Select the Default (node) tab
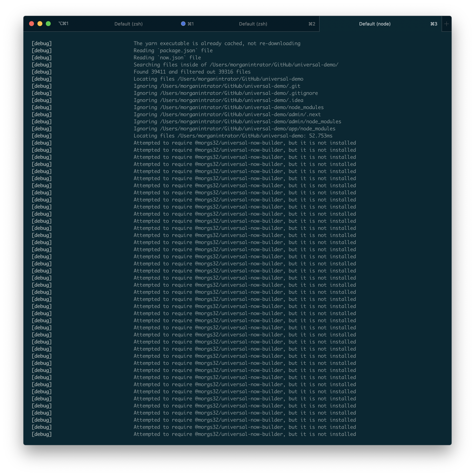This screenshot has width=475, height=476. click(x=375, y=24)
